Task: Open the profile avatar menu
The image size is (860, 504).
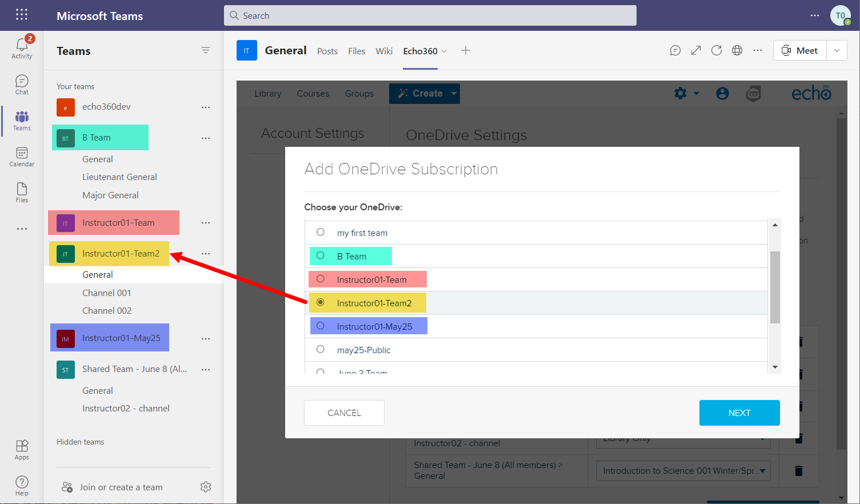Action: tap(841, 15)
